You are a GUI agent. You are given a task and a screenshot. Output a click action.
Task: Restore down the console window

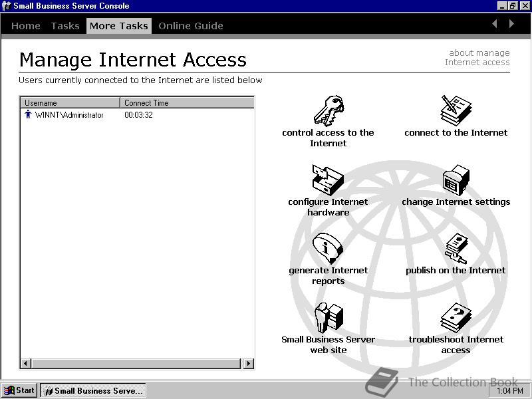coord(512,6)
